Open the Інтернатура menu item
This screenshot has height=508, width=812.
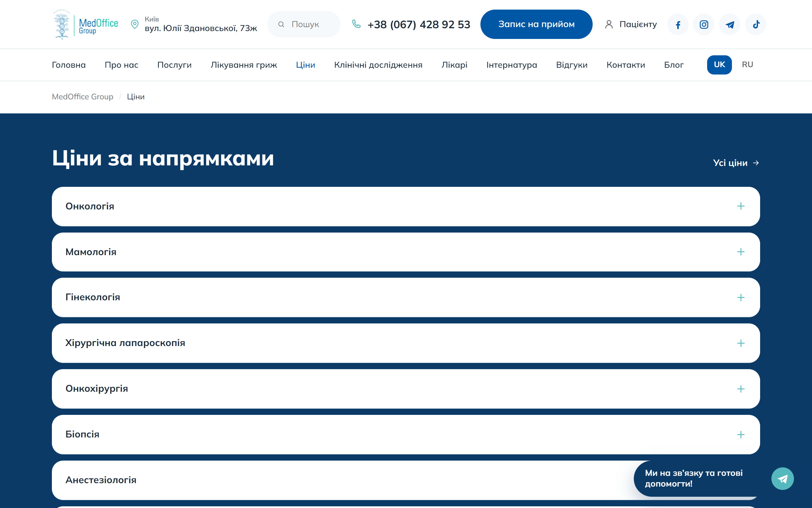[512, 65]
